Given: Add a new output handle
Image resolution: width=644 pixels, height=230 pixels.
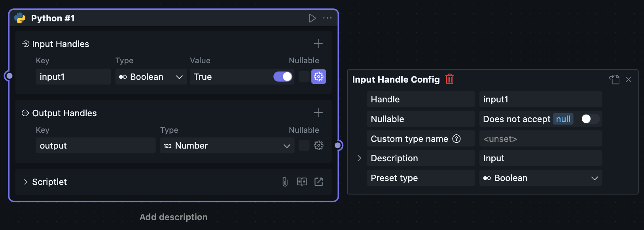Looking at the screenshot, I should point(318,113).
